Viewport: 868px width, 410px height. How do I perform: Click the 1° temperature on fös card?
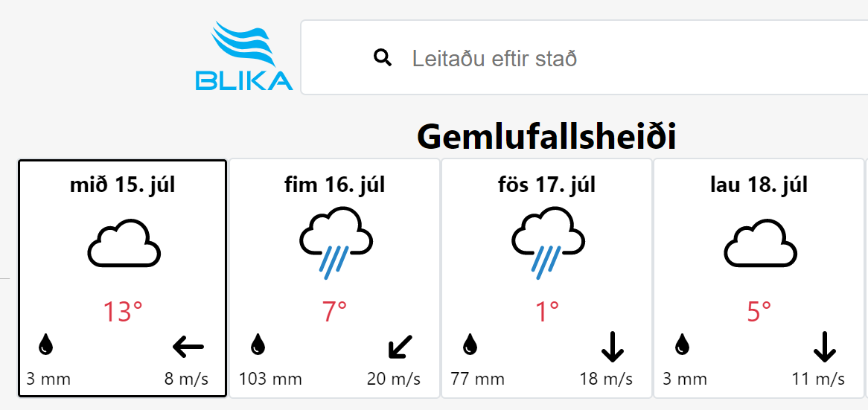click(547, 312)
